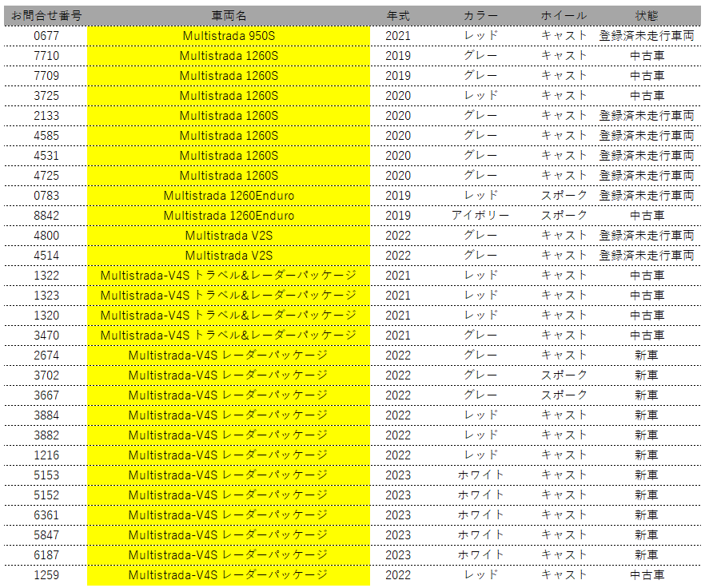Select inquiry number 7710
The height and width of the screenshot is (588, 705).
(46, 56)
